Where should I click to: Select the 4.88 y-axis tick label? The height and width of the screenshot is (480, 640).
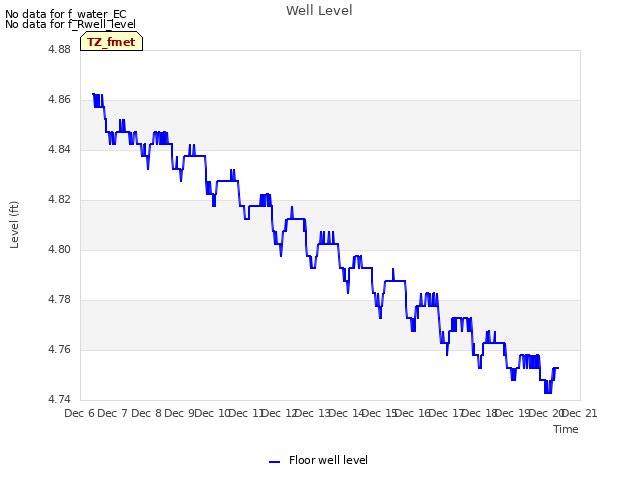tap(59, 49)
